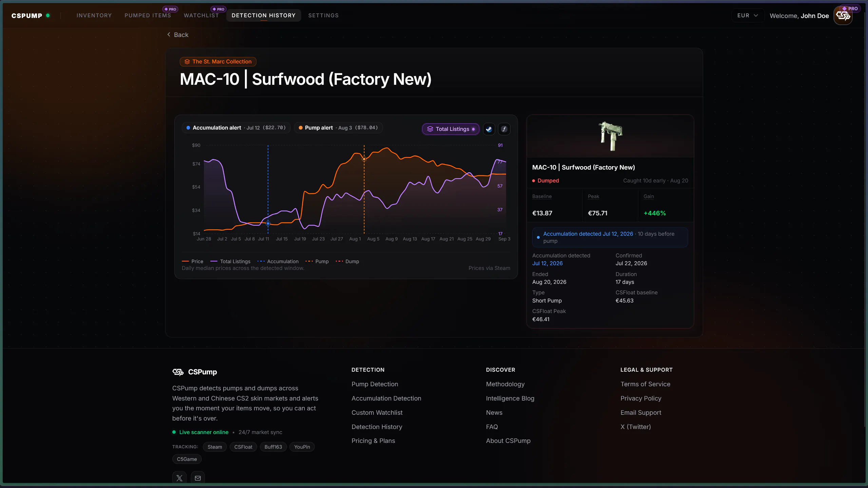Click the Gain label in the stats card
868x488 pixels.
coord(649,196)
